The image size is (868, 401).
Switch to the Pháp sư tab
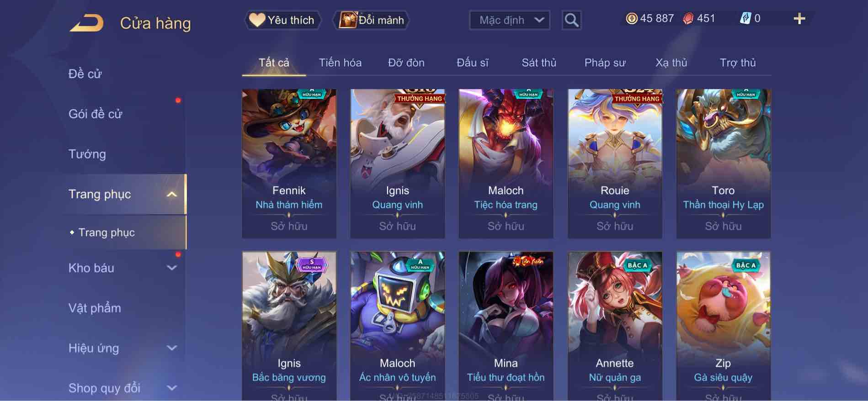pos(605,63)
